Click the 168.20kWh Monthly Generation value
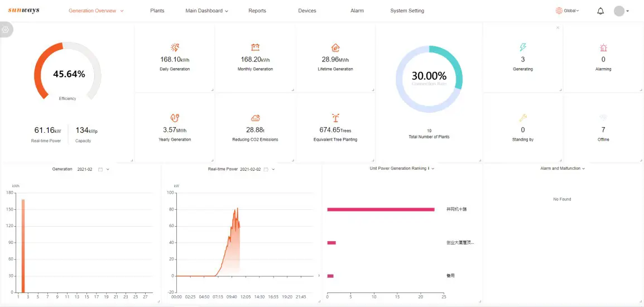This screenshot has width=644, height=307. (256, 60)
